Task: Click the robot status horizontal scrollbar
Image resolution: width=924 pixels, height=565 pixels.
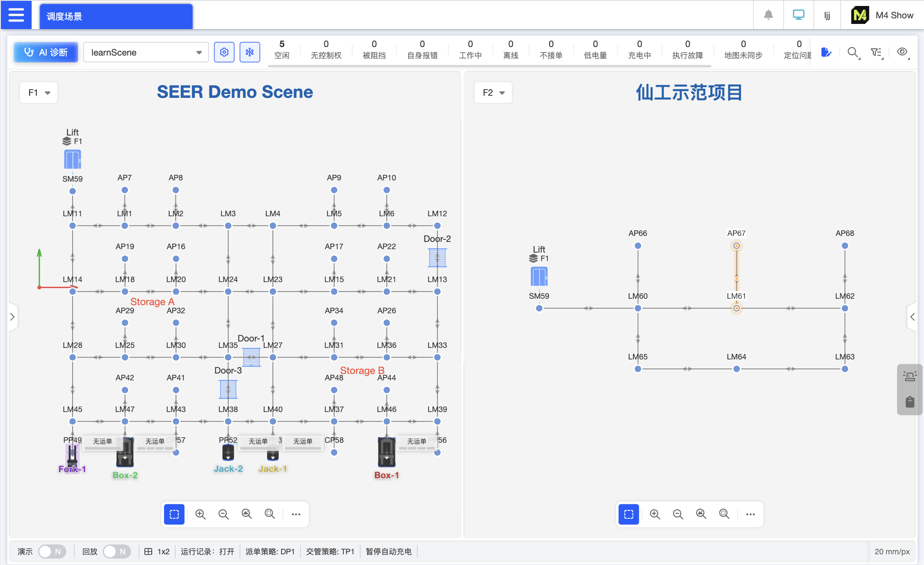Action: pos(489,66)
